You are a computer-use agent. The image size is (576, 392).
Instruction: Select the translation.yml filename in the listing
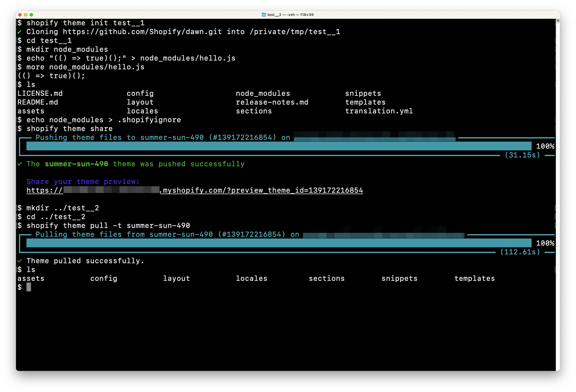click(379, 111)
